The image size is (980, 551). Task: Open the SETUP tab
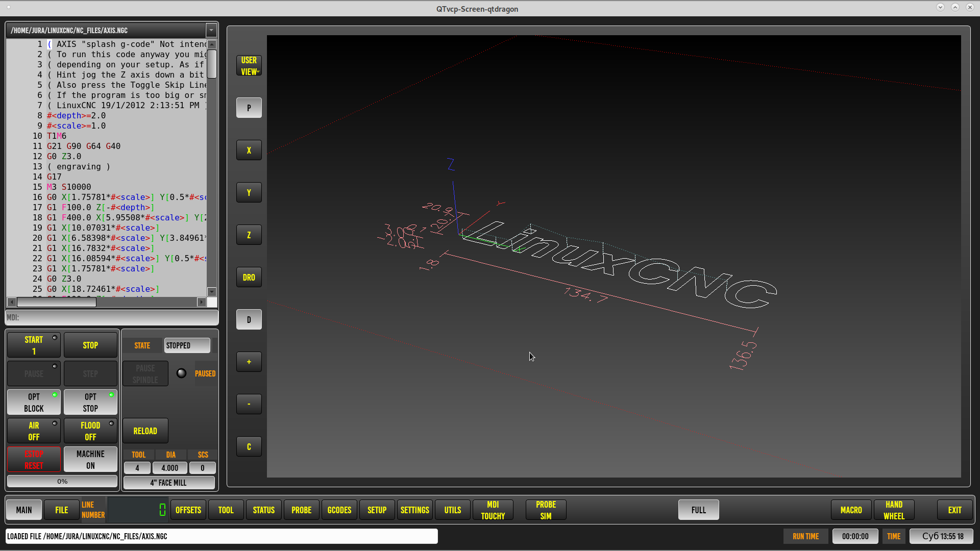[377, 510]
